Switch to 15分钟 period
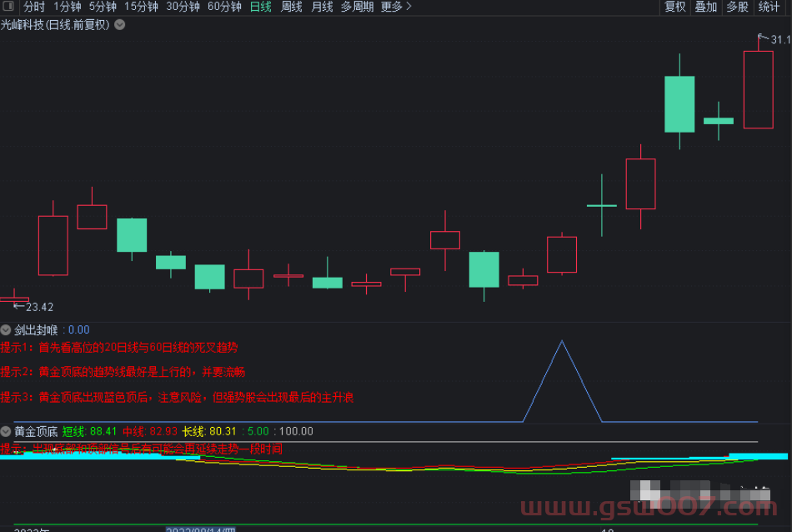 pyautogui.click(x=141, y=7)
